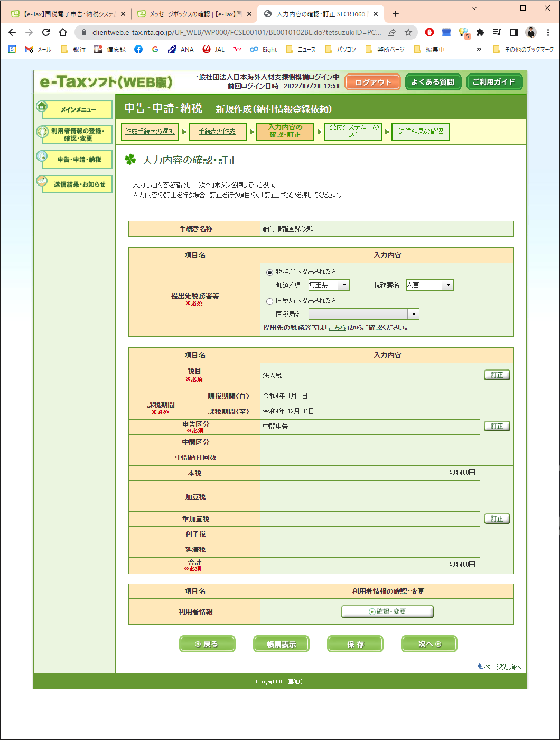Click the 入力内容の確認・訂正 current step box
The image size is (560, 740).
(285, 132)
